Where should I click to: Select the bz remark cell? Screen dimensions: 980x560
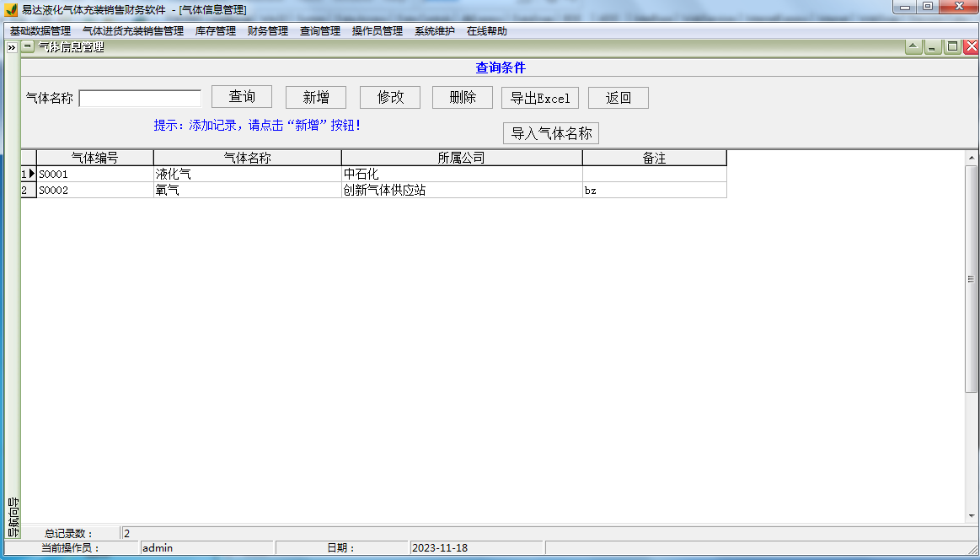655,191
